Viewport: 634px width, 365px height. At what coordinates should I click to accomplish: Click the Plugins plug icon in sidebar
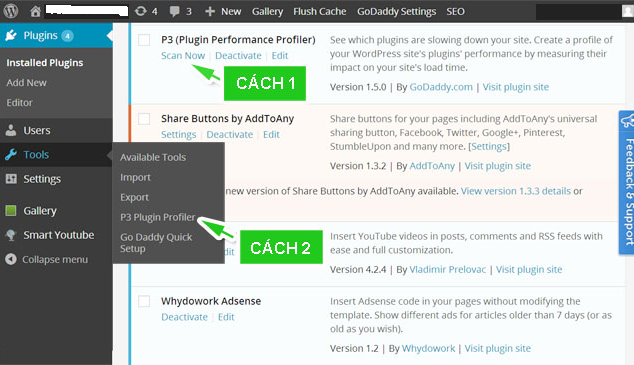click(x=11, y=36)
